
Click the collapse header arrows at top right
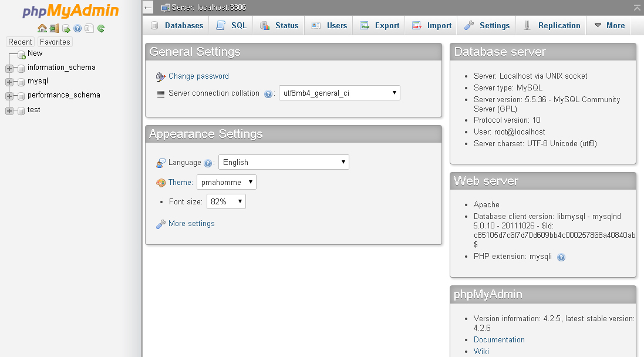click(637, 8)
